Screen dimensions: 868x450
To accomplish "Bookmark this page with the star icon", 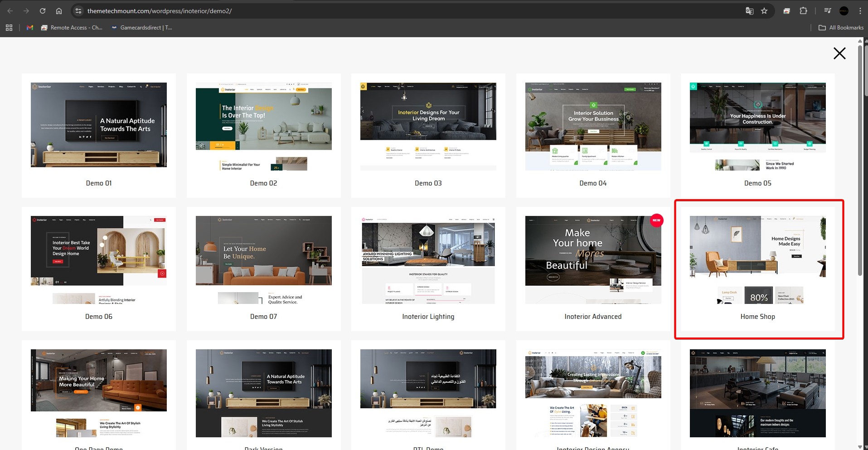I will [764, 11].
